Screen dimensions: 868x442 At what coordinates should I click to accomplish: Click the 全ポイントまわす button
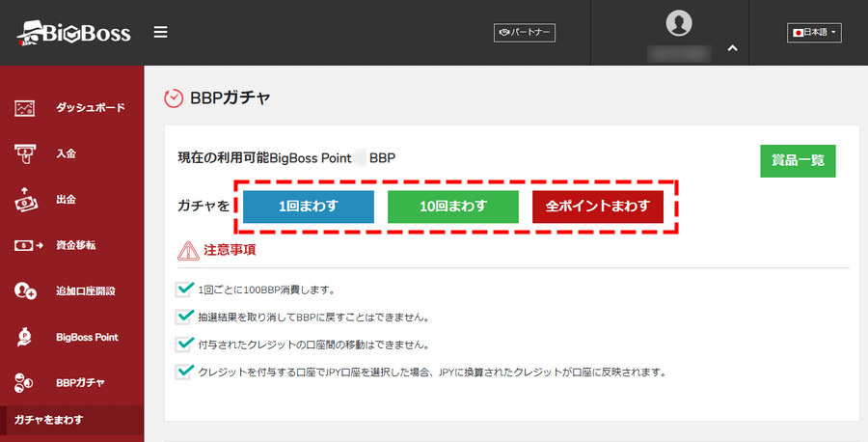click(x=598, y=207)
